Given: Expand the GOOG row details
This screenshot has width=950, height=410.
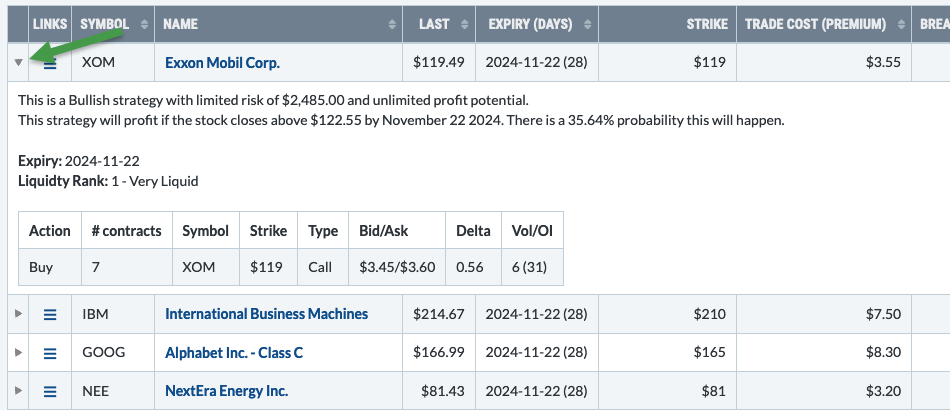Looking at the screenshot, I should pos(18,352).
